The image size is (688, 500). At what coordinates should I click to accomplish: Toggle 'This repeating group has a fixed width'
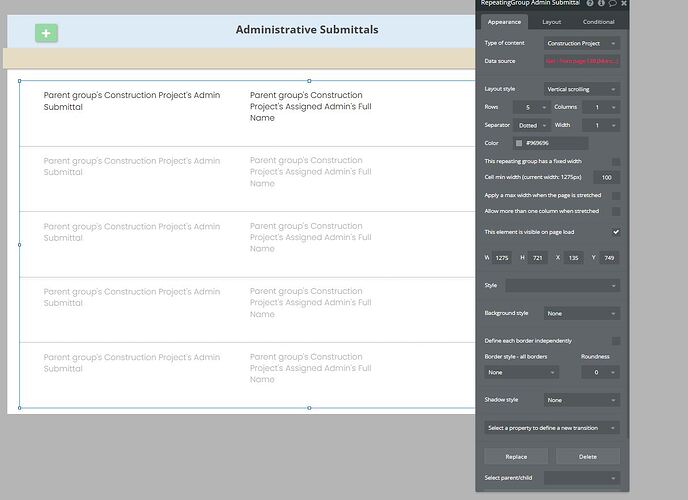[616, 162]
